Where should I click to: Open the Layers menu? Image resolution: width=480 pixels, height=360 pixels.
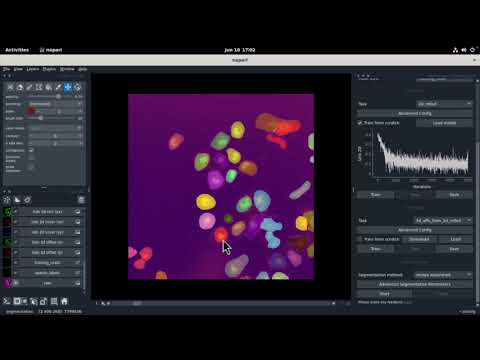pyautogui.click(x=33, y=69)
